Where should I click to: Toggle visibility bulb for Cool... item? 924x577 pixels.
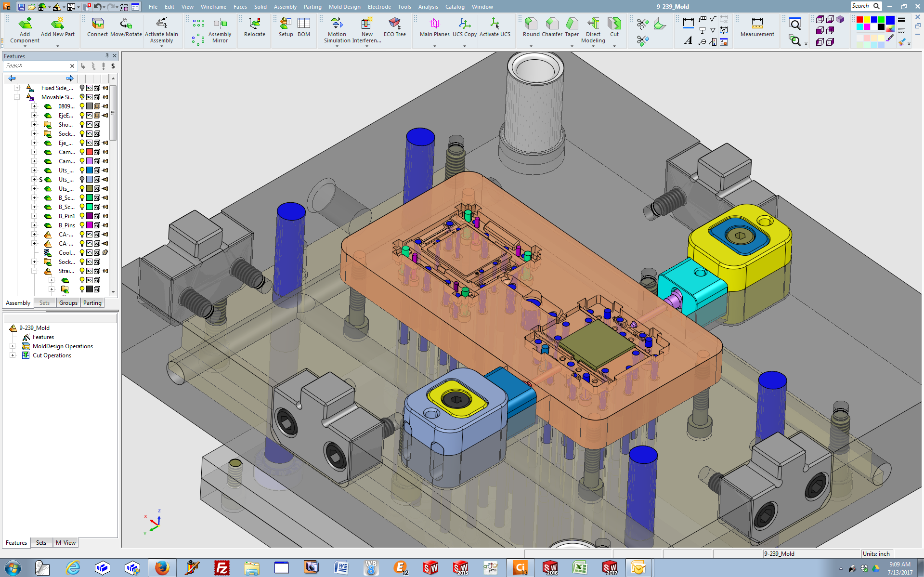[82, 253]
